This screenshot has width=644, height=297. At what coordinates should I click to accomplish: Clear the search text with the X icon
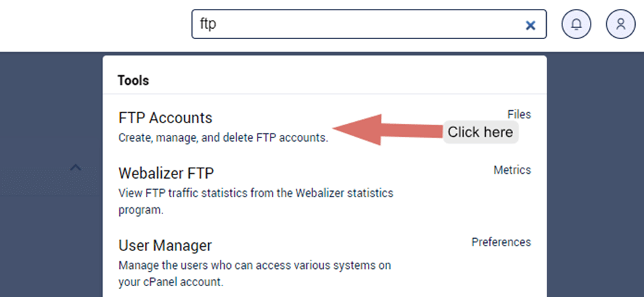[531, 25]
